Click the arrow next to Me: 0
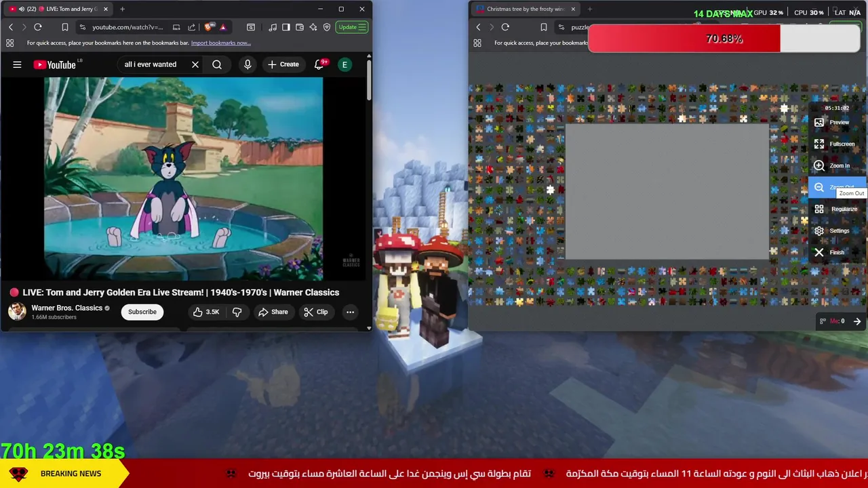Screen dimensions: 868x488 pos(857,321)
